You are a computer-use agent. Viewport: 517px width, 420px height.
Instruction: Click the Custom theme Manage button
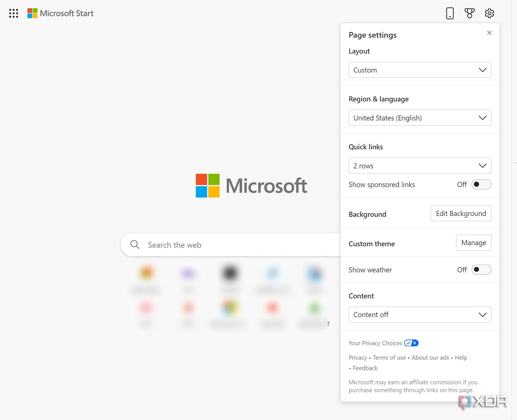(474, 243)
